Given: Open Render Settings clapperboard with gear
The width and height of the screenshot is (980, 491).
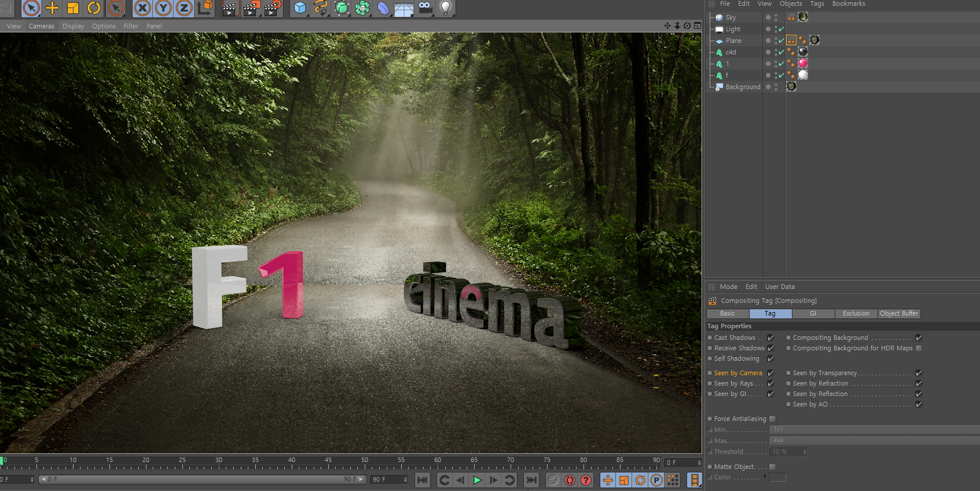Looking at the screenshot, I should (x=273, y=8).
